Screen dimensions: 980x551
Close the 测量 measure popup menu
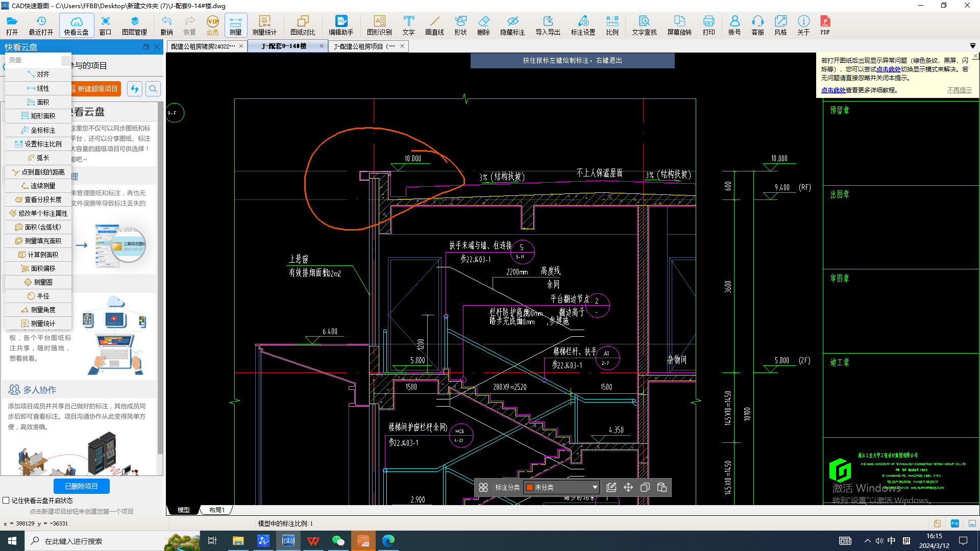click(x=66, y=61)
